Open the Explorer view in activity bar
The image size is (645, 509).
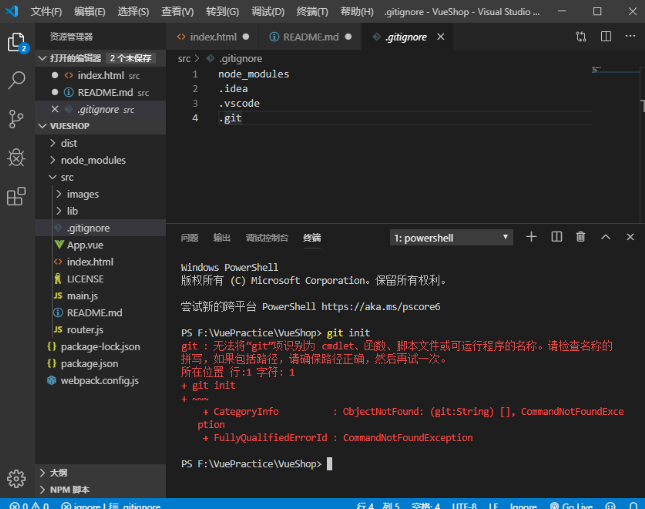coord(17,42)
